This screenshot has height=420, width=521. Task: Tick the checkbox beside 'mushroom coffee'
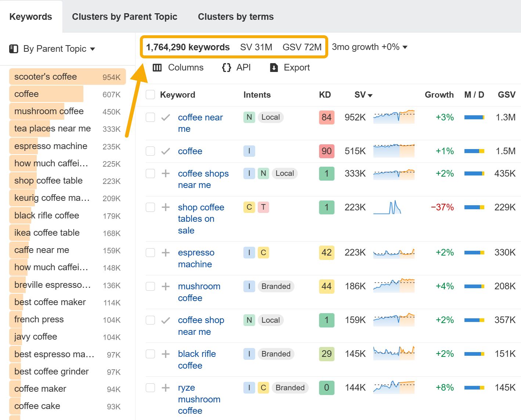click(x=150, y=286)
